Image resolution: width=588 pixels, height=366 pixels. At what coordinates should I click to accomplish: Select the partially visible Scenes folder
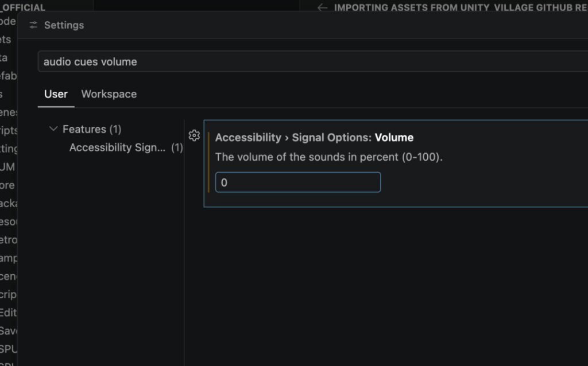tap(8, 112)
